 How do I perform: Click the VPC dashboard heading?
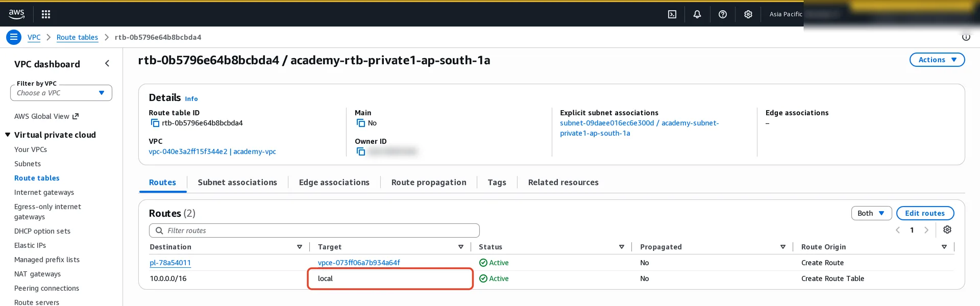(47, 64)
